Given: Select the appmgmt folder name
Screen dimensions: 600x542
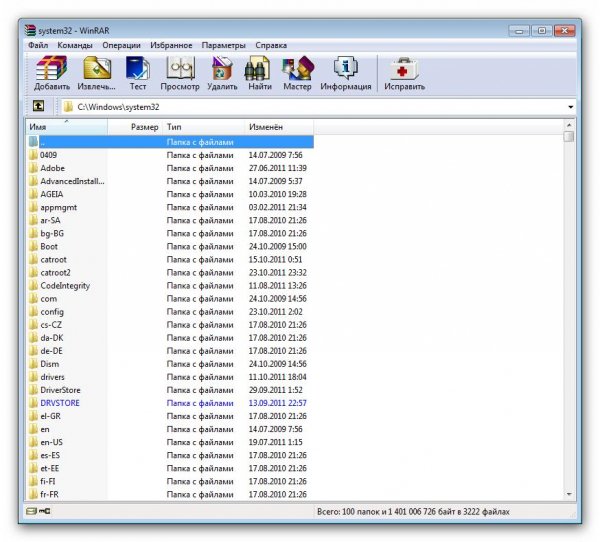Looking at the screenshot, I should tap(59, 207).
